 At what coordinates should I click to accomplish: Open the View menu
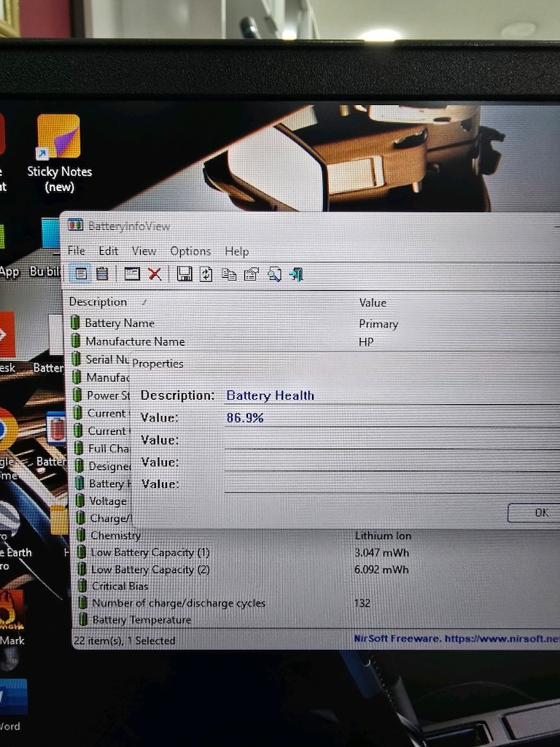tap(144, 251)
